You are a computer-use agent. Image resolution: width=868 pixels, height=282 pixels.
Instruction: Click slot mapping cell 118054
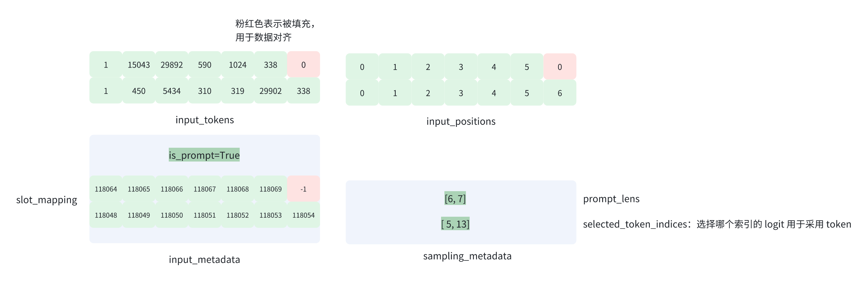pos(303,215)
